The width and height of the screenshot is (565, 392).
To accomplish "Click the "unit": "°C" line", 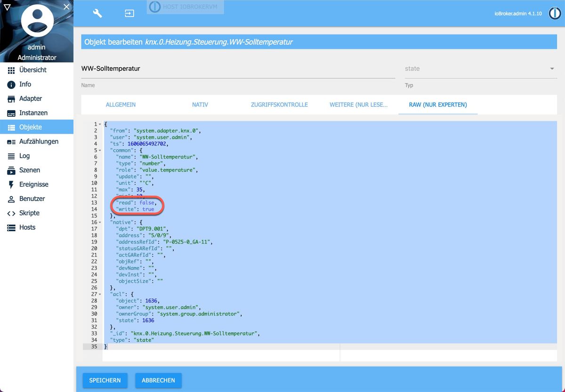I will (135, 183).
